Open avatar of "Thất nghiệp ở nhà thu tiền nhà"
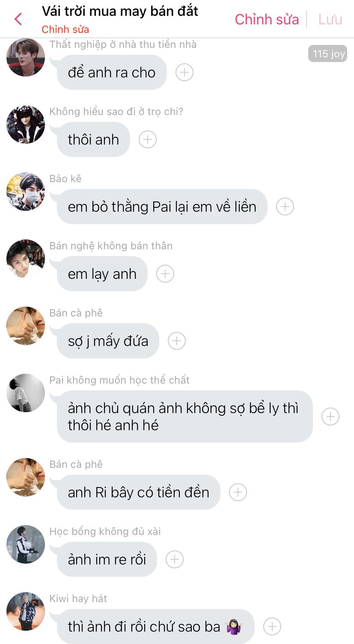The height and width of the screenshot is (644, 354). click(x=26, y=57)
